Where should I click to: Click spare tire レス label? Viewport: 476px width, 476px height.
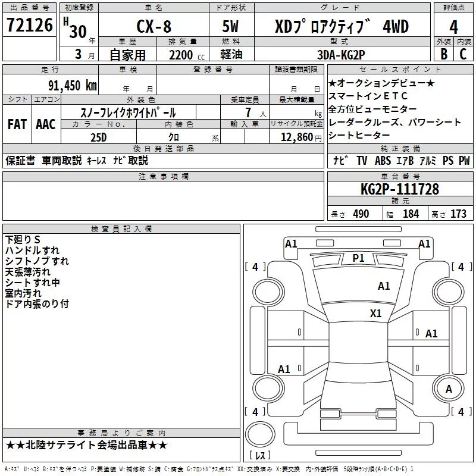point(260,455)
